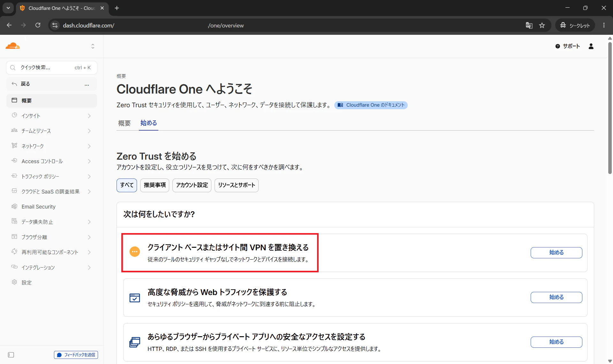Click the データ損失防止 sidebar icon

14,221
